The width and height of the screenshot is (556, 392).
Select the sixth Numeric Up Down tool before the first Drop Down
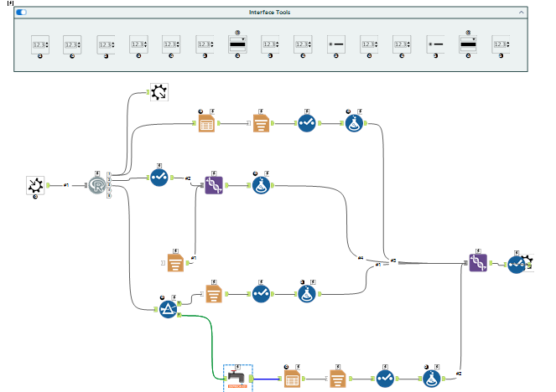coord(205,44)
